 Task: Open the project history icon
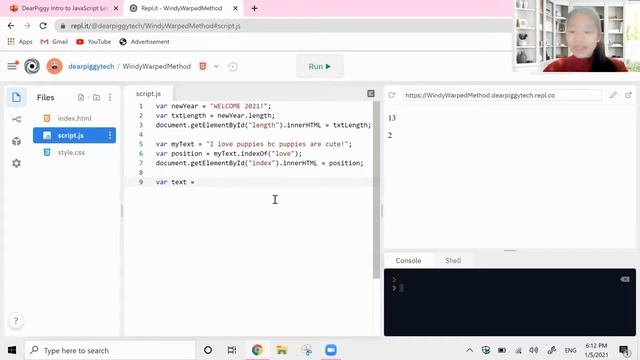point(232,67)
